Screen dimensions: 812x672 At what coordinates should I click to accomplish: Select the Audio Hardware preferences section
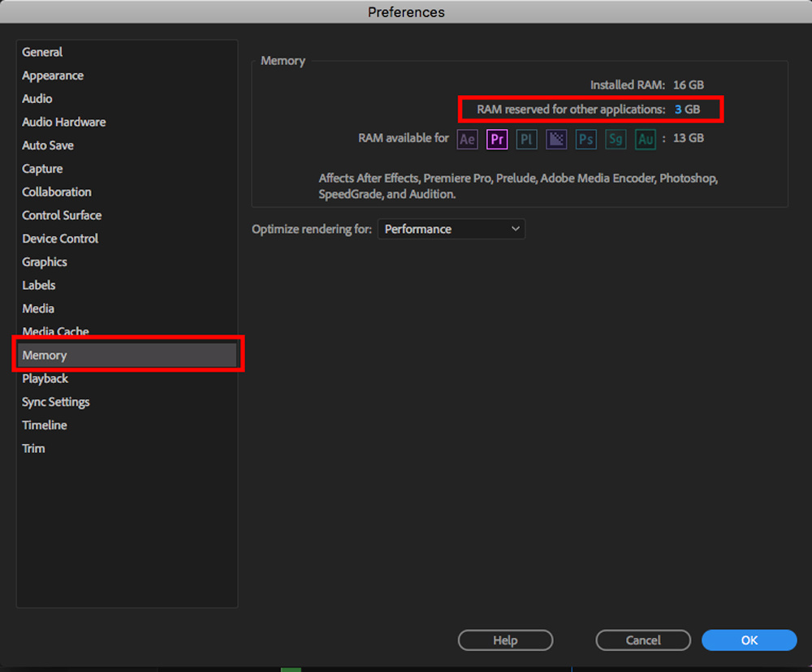(x=63, y=122)
